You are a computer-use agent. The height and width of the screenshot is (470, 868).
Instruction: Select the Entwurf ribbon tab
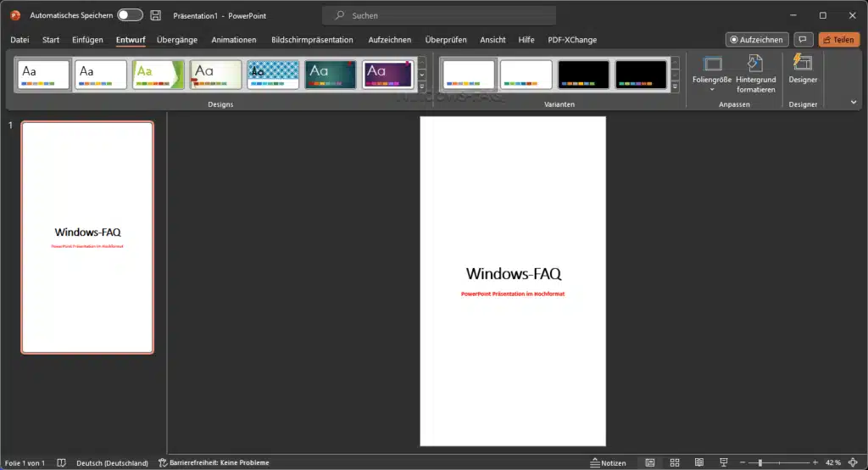(131, 40)
